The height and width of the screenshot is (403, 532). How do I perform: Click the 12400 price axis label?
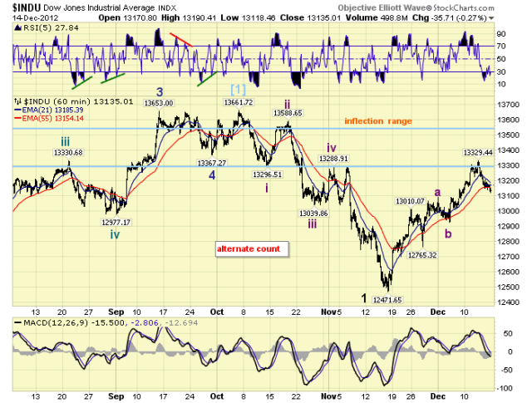coord(508,302)
